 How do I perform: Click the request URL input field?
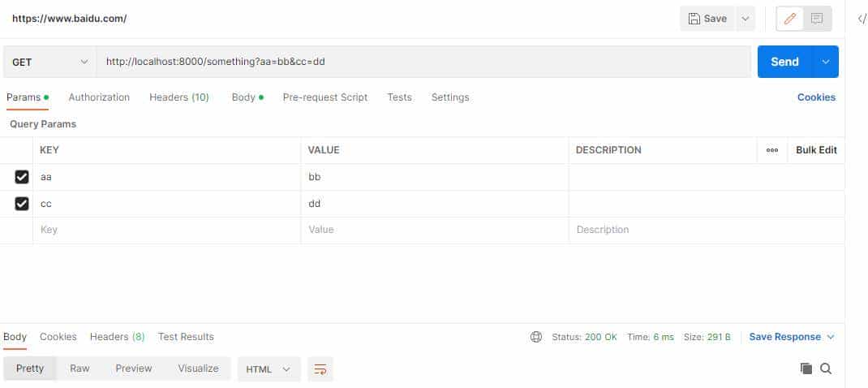(x=422, y=62)
